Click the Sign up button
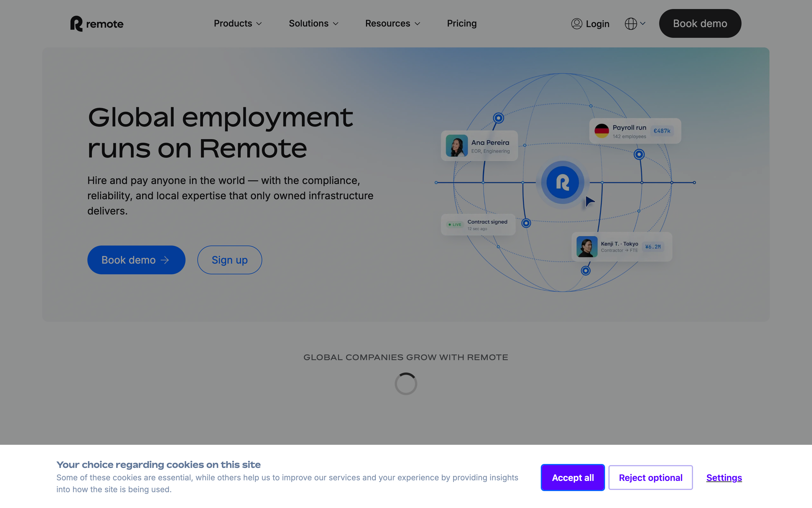812x508 pixels. (x=230, y=260)
